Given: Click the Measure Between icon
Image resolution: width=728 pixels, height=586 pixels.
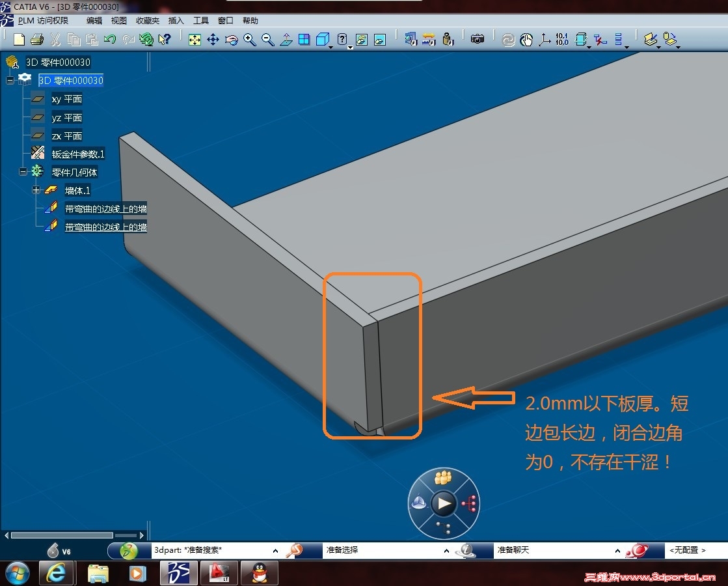Looking at the screenshot, I should tap(411, 39).
